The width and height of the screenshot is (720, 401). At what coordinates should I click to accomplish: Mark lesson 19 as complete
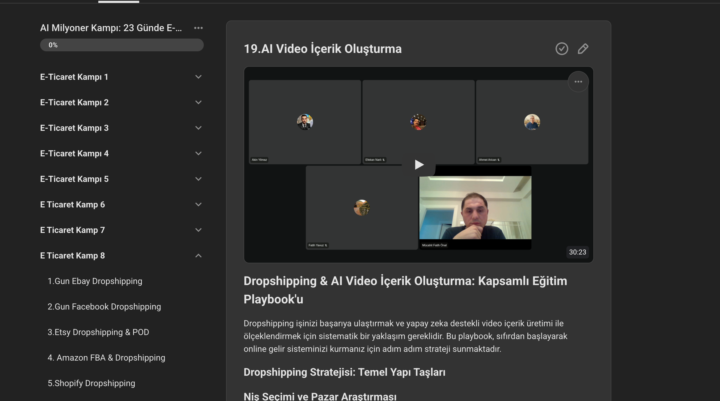pos(562,49)
